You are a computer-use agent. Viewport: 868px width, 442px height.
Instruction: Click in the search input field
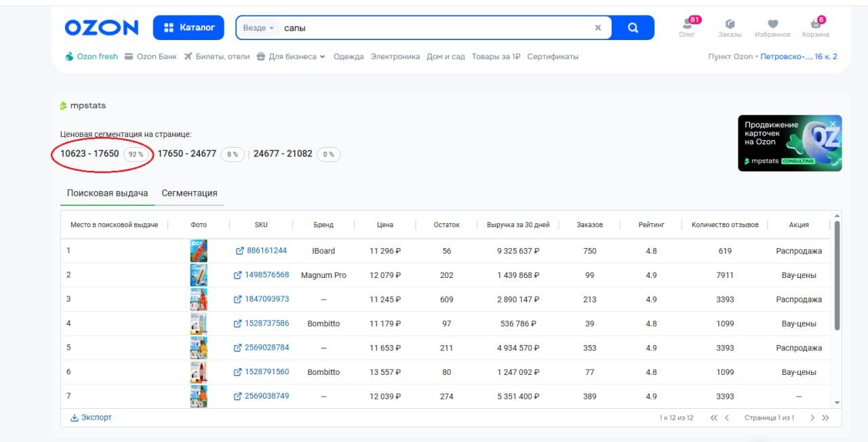(x=434, y=28)
